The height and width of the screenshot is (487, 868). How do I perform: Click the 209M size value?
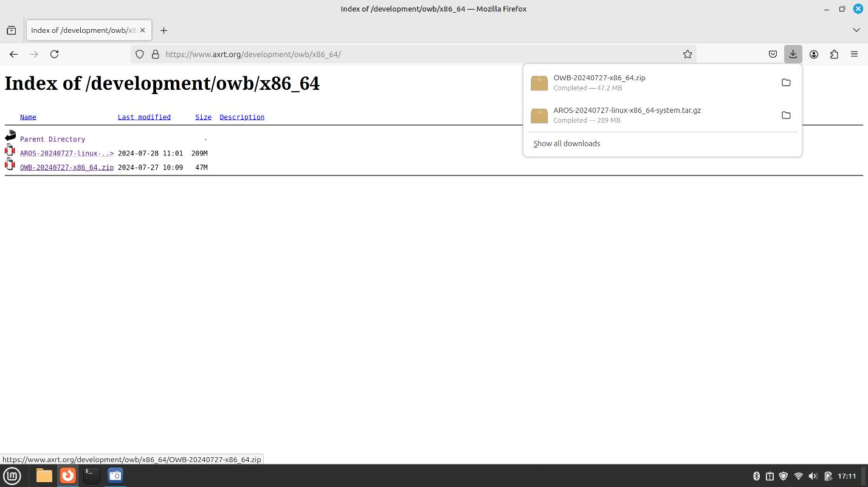click(x=199, y=154)
